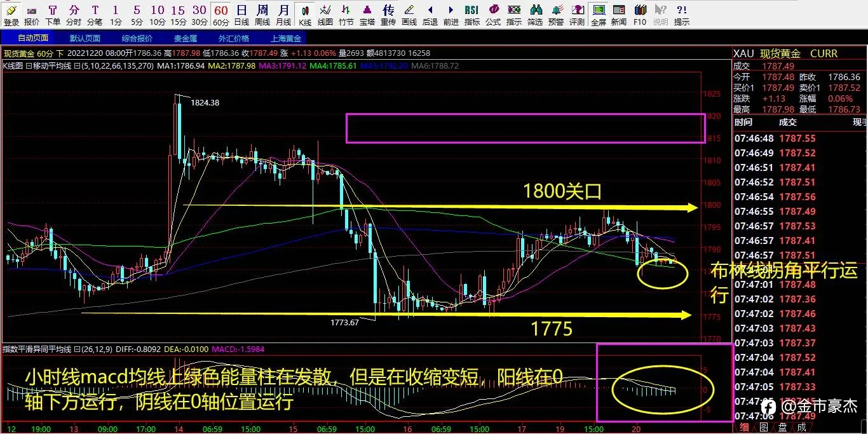The height and width of the screenshot is (434, 868).
Task: Switch to 周线 weekly chart
Action: pos(262,15)
